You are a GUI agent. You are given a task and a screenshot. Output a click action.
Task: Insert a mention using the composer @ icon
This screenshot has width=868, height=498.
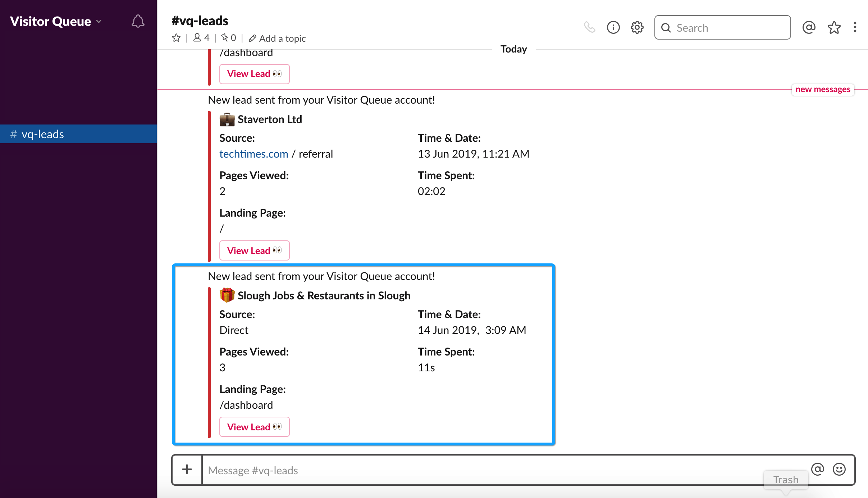(x=817, y=469)
